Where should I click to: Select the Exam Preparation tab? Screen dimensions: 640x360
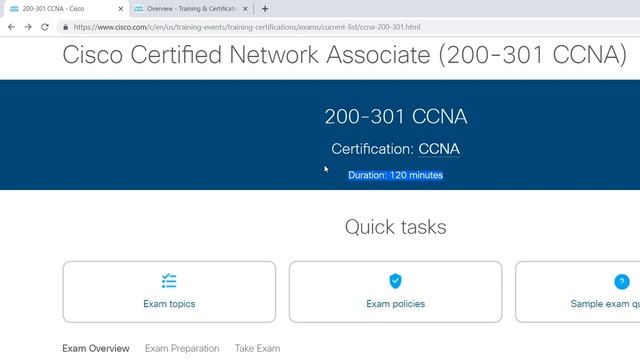(x=182, y=348)
